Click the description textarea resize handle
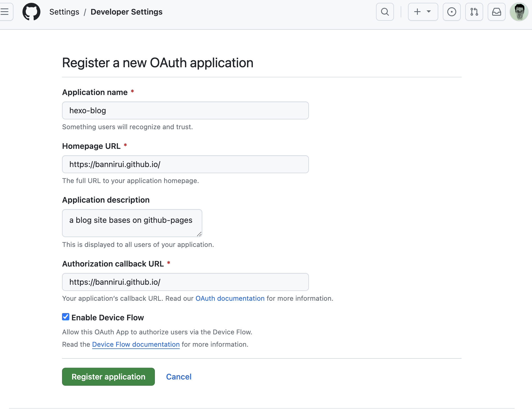The width and height of the screenshot is (532, 412). 199,234
